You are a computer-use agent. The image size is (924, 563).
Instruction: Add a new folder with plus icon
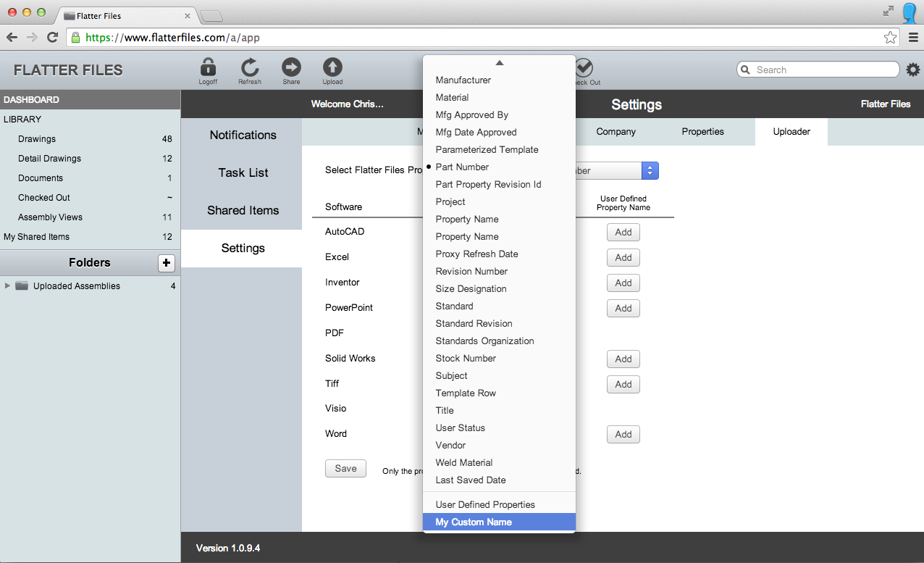coord(167,263)
